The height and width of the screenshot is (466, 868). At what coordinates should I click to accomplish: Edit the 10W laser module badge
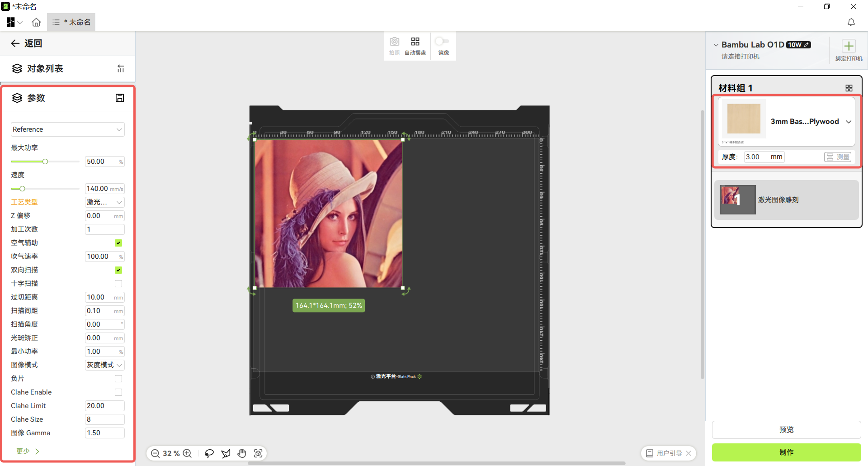click(798, 45)
